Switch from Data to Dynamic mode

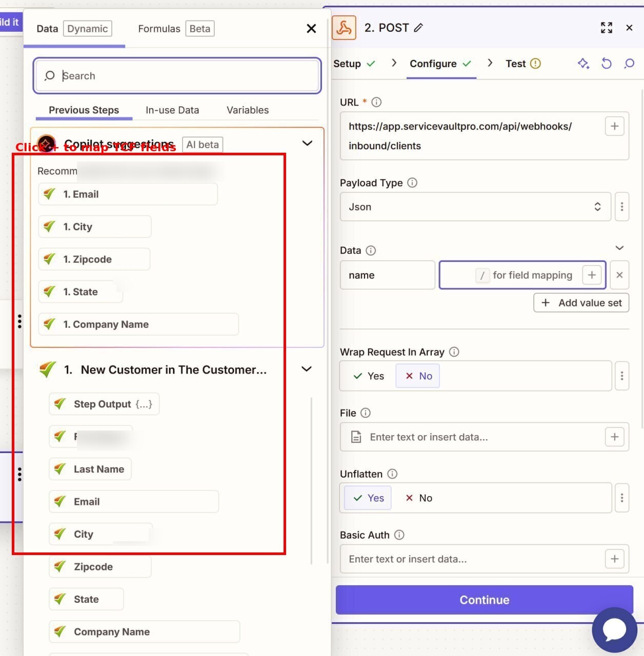[x=87, y=29]
